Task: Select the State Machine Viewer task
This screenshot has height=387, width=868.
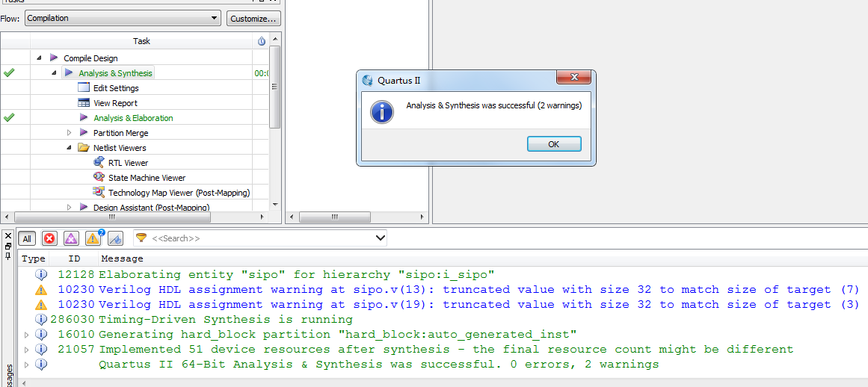Action: click(147, 178)
